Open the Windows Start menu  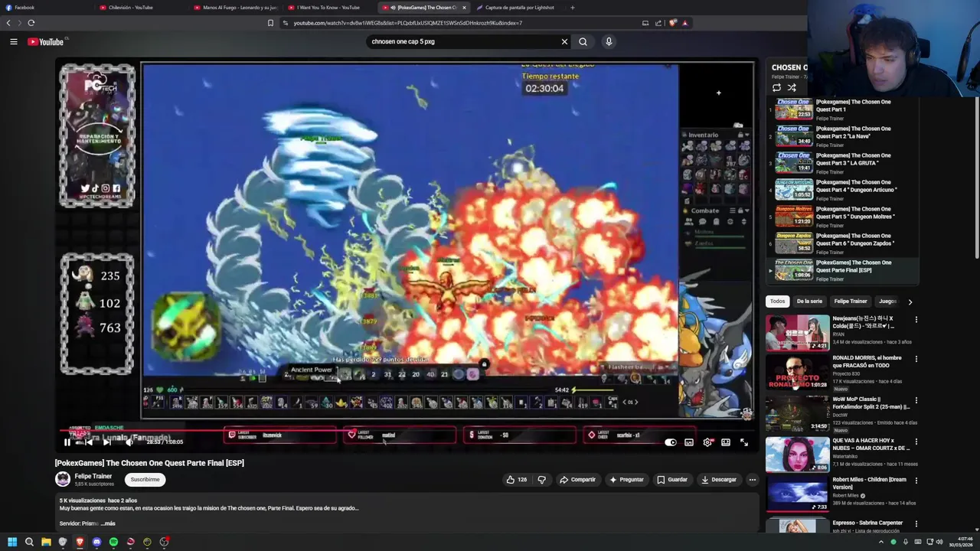[12, 542]
